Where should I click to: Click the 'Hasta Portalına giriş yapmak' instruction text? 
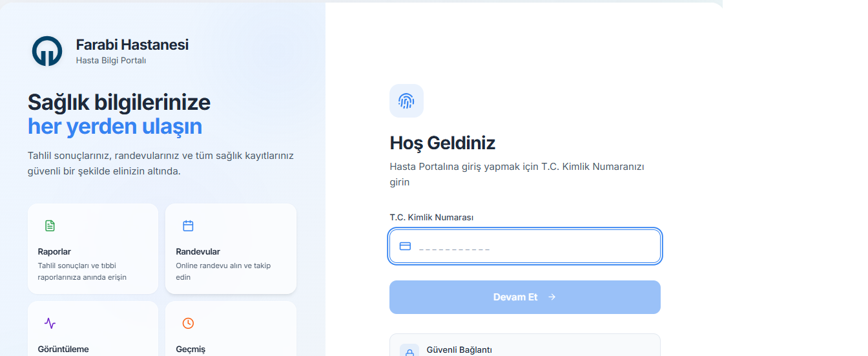point(517,174)
